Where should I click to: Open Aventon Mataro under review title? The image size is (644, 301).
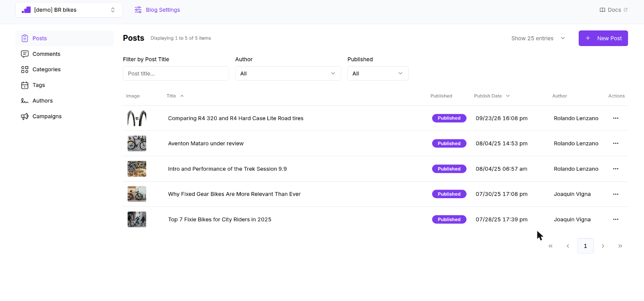coord(206,144)
